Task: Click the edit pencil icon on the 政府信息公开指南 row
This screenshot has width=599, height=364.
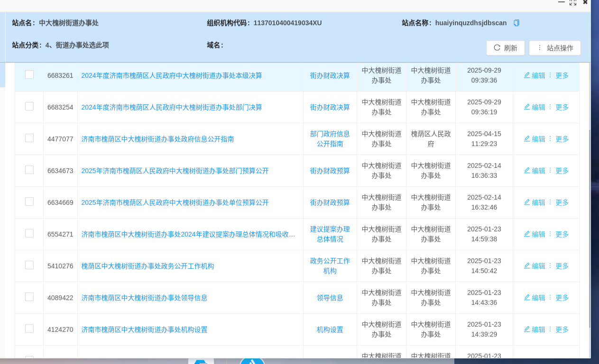Action: coord(526,139)
